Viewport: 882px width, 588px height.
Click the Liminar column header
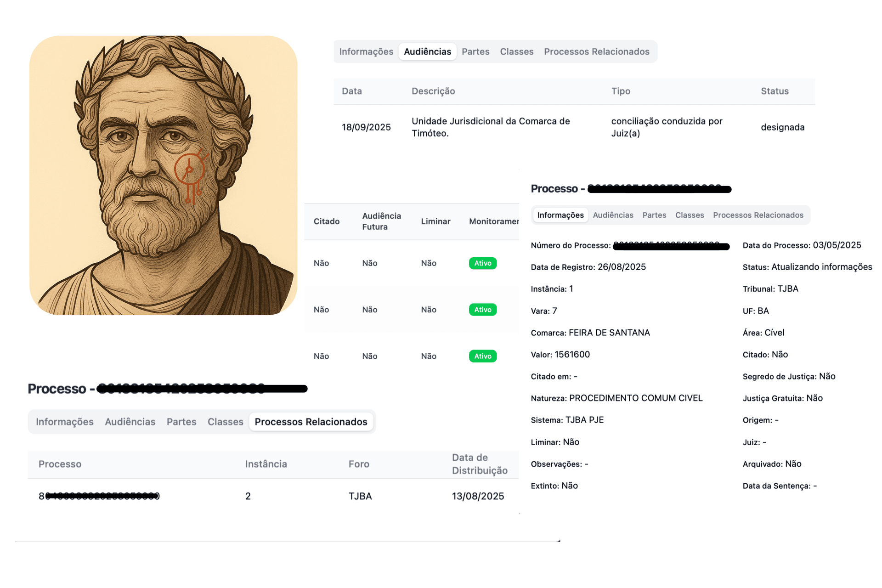point(435,221)
